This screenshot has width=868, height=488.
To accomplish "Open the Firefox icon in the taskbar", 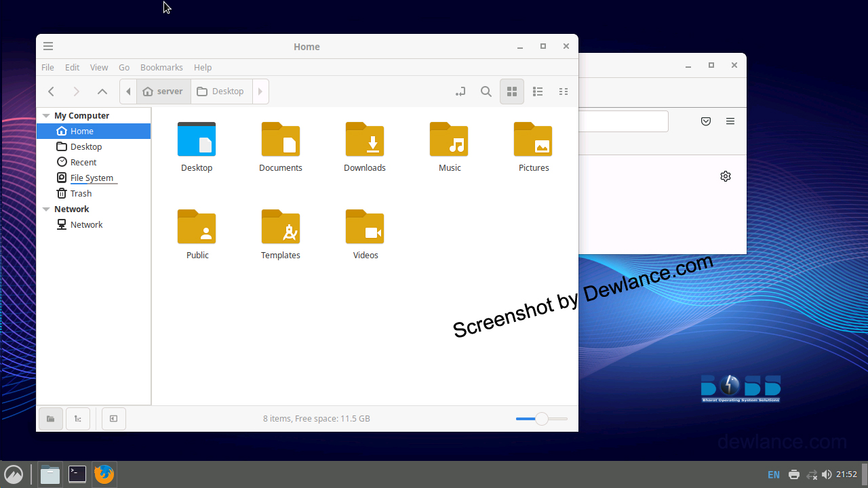I will (104, 474).
